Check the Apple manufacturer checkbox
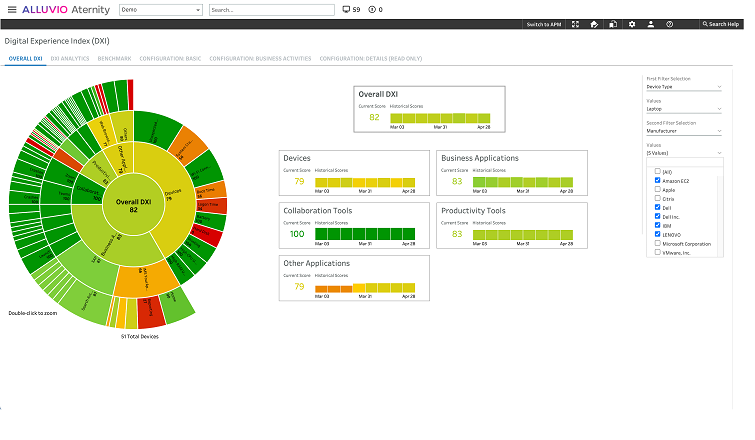Image resolution: width=755 pixels, height=440 pixels. 657,189
